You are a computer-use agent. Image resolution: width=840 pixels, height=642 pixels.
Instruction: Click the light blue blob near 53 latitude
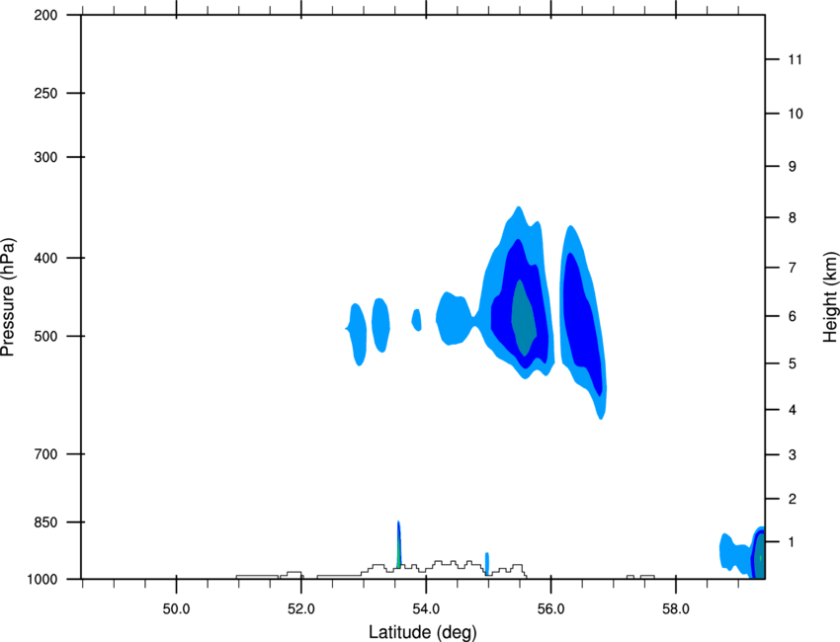click(358, 334)
